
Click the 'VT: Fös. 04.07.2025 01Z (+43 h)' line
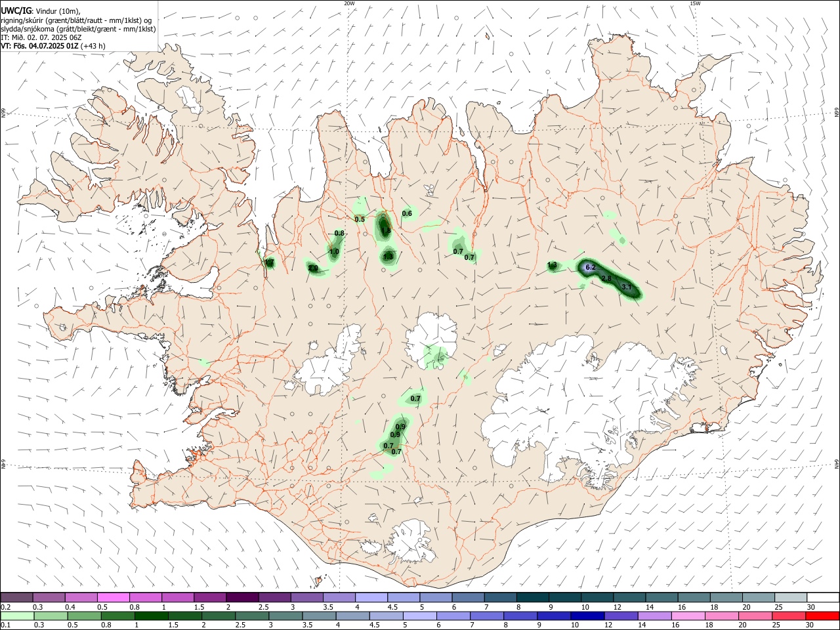point(53,46)
